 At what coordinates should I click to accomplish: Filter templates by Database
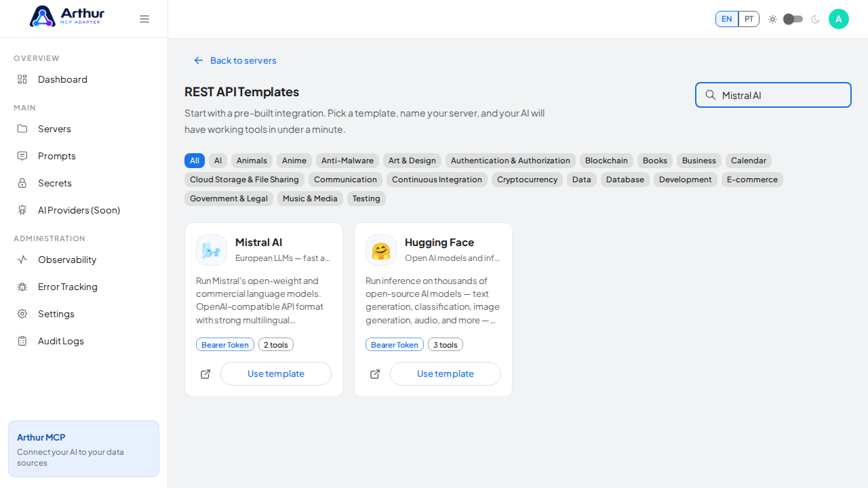[x=625, y=180]
